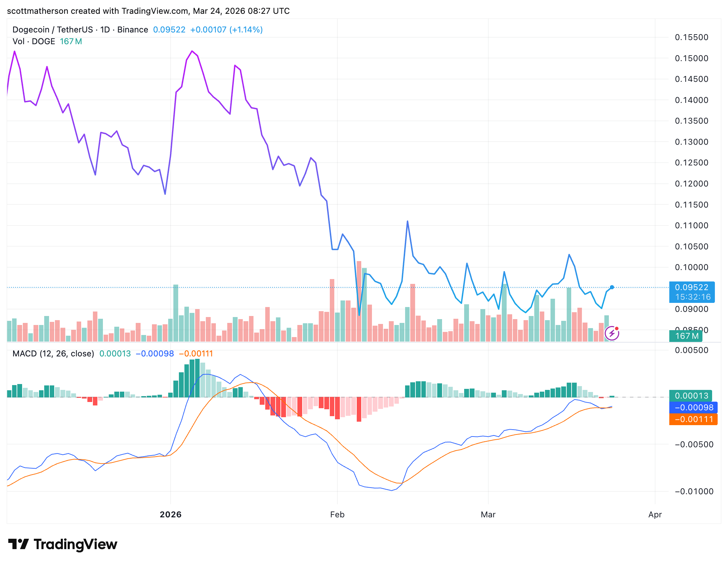Viewport: 728px width, 565px height.
Task: Click the blue -0.00098 MACD line tag
Action: pos(693,408)
